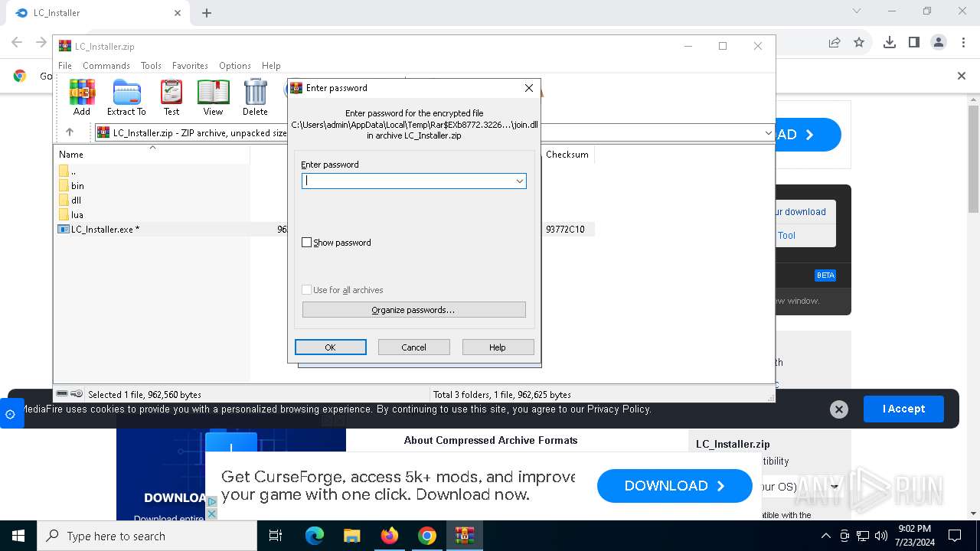This screenshot has width=980, height=551.
Task: Bookmark page with the star icon
Action: [859, 43]
